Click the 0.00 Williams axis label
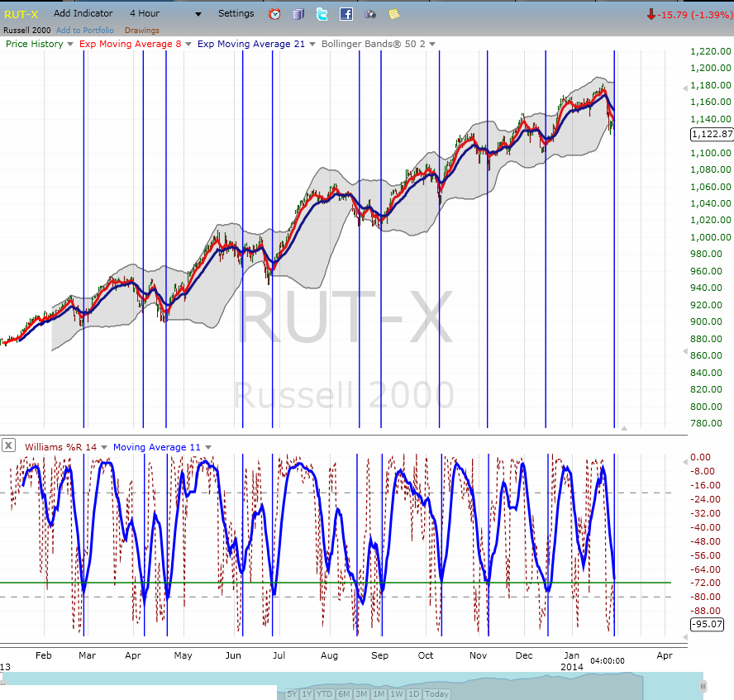This screenshot has width=734, height=700. [x=700, y=457]
